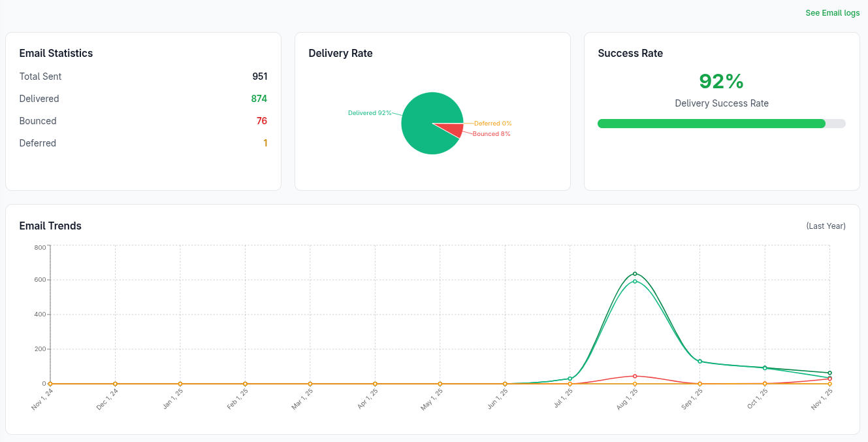Select the Delivery Rate card header
Screen dimensions: 868x442
tap(340, 53)
